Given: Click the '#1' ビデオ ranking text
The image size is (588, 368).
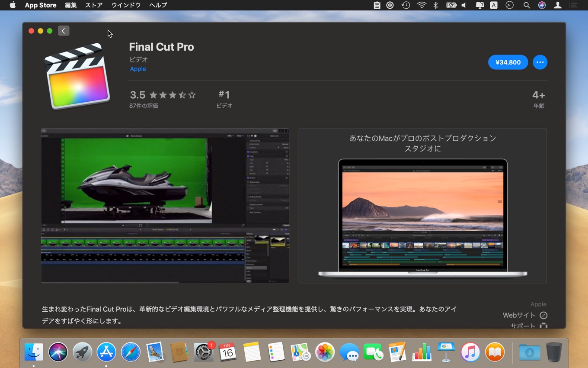Looking at the screenshot, I should point(224,99).
